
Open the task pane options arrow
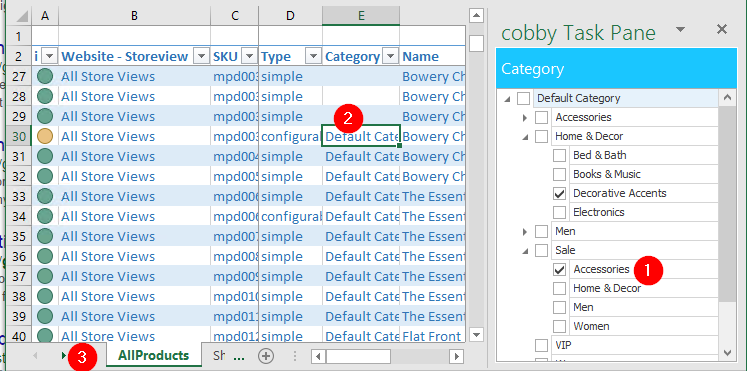pos(680,30)
